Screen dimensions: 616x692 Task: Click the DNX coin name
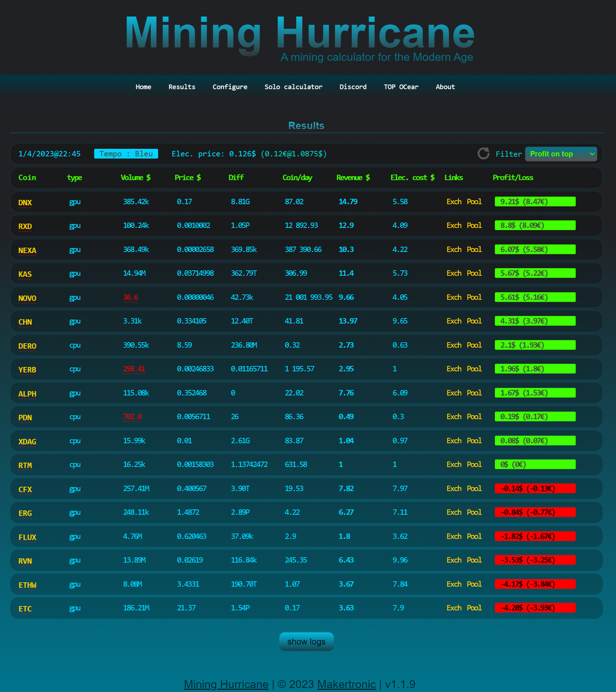(x=25, y=203)
